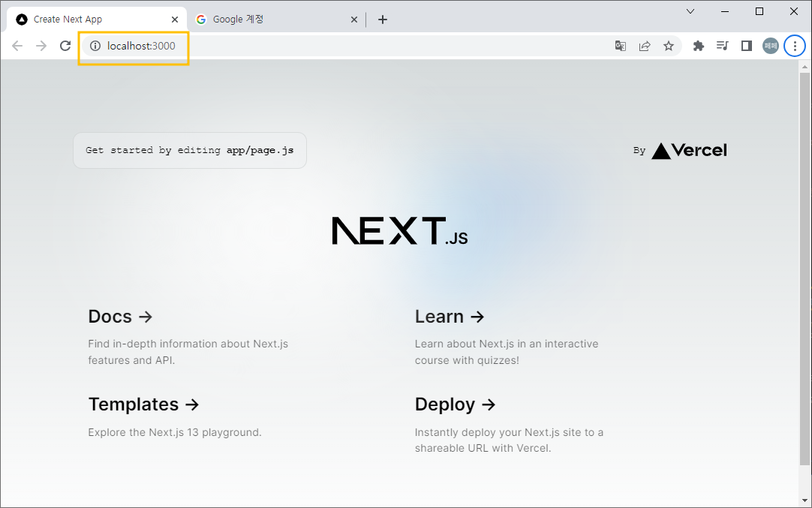The width and height of the screenshot is (812, 508).
Task: Bookmark this tab with the star icon
Action: [669, 46]
